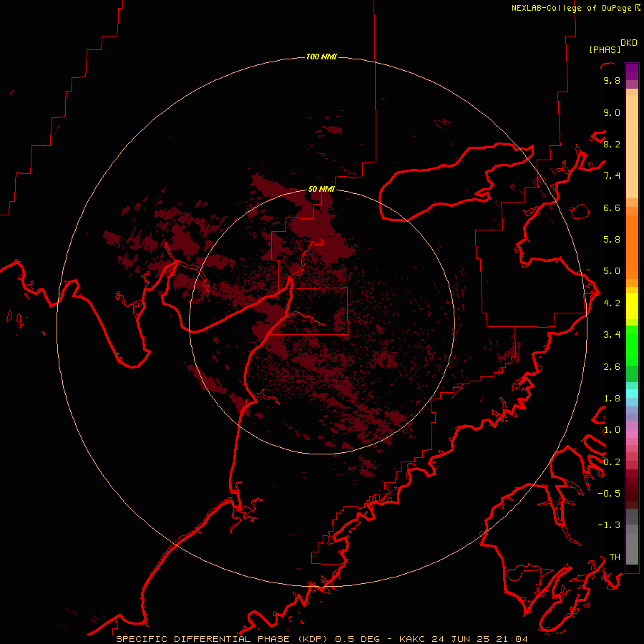The width and height of the screenshot is (644, 644).
Task: Click the 5.0 scale value
Action: point(612,271)
